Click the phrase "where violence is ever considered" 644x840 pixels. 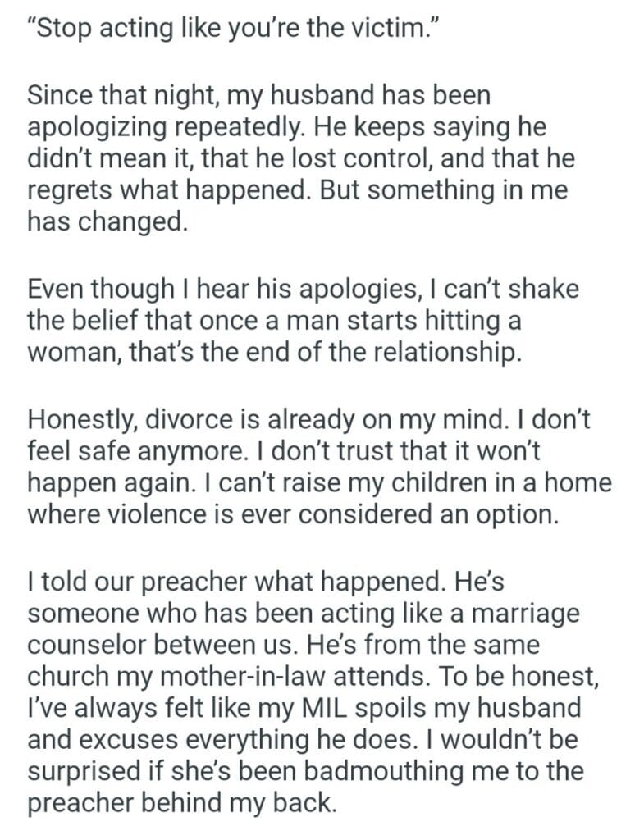tap(236, 514)
